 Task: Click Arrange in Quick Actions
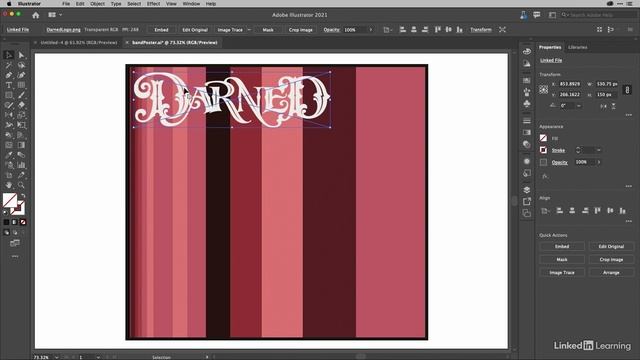tap(611, 273)
